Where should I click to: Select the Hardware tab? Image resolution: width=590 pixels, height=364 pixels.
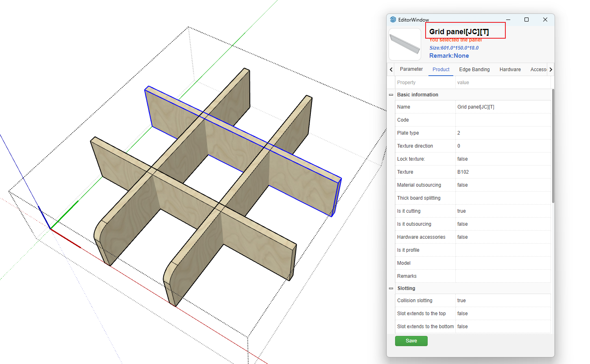pyautogui.click(x=510, y=70)
